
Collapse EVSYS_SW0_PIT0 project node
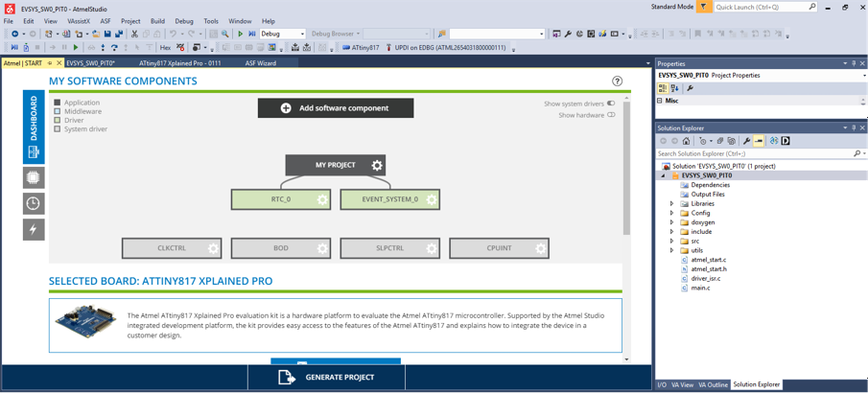tap(663, 175)
